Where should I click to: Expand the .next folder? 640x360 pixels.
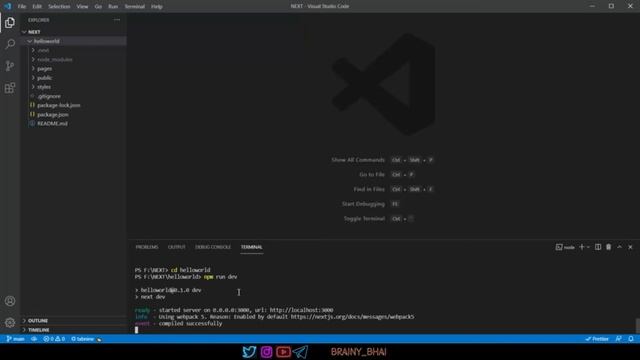(73, 50)
